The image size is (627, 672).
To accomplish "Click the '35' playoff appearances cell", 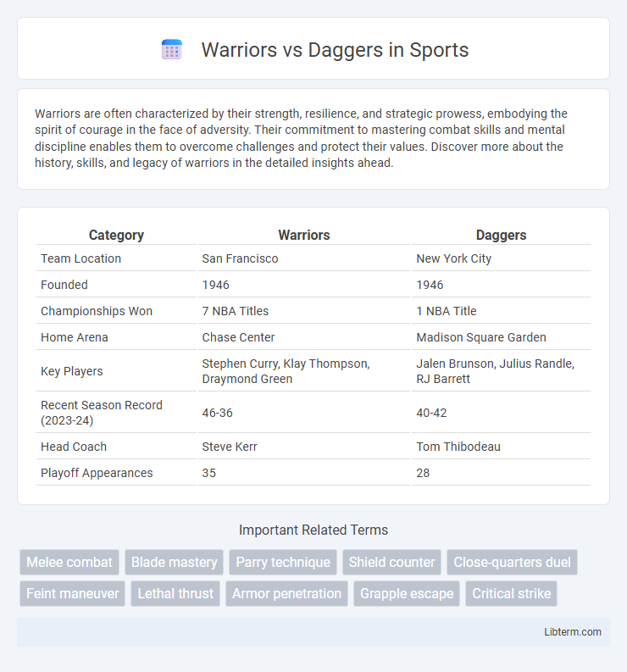I will coord(304,473).
